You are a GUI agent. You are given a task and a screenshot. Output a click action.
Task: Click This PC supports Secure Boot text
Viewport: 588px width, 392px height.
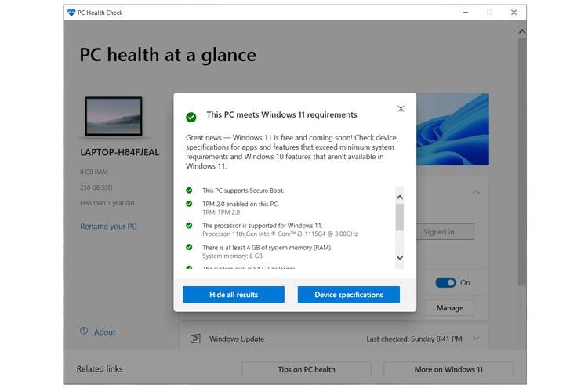[243, 191]
